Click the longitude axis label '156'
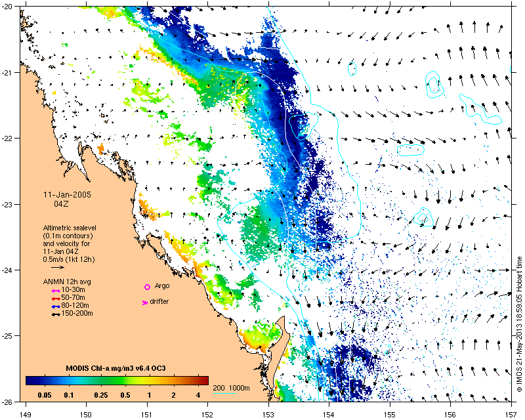This screenshot has height=420, width=525. tap(451, 415)
